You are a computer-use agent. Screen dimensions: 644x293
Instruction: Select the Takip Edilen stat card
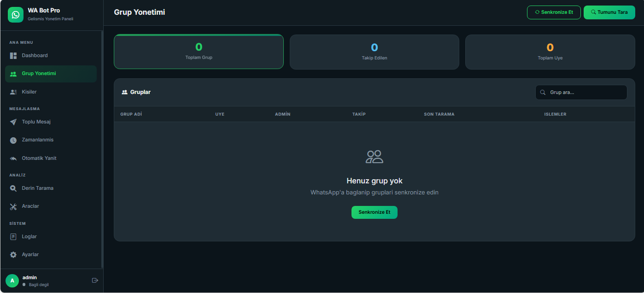374,52
